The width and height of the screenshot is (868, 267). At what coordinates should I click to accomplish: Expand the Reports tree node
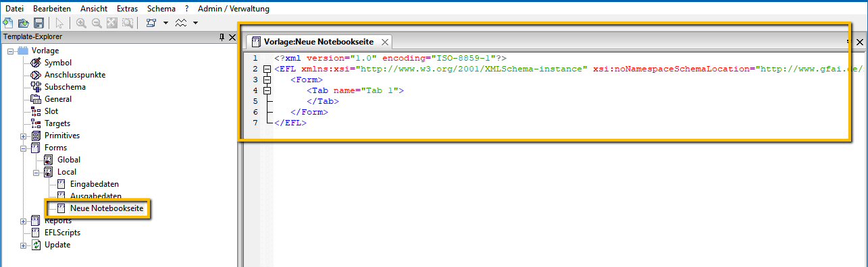(x=24, y=220)
